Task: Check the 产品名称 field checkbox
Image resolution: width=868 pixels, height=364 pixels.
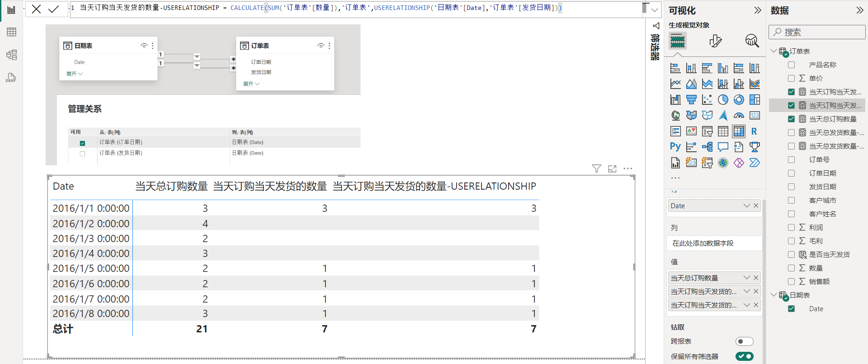Action: click(x=791, y=65)
